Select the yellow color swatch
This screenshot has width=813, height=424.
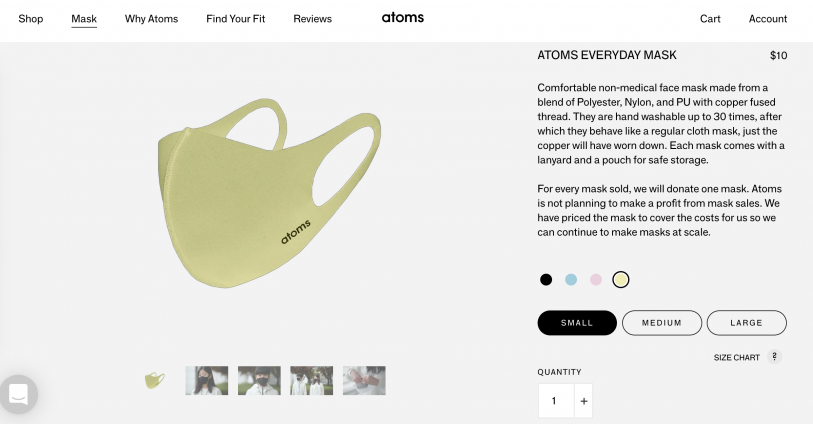coord(621,280)
